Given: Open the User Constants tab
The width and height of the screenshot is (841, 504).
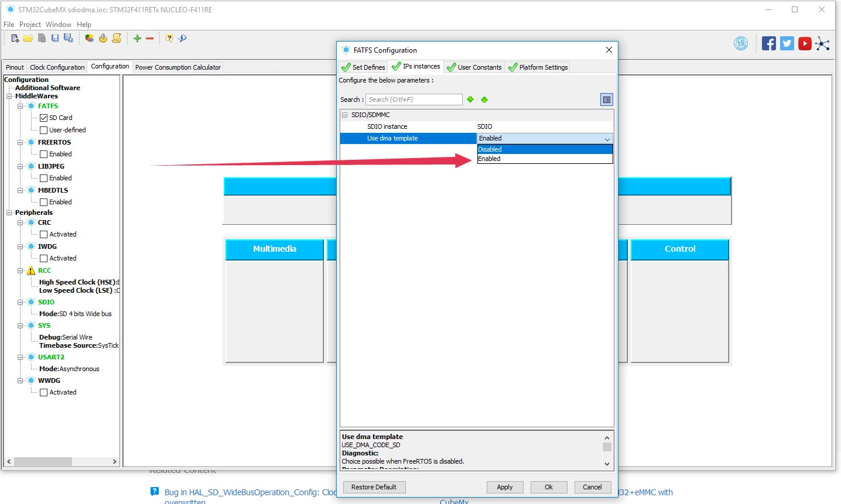Looking at the screenshot, I should click(x=474, y=67).
